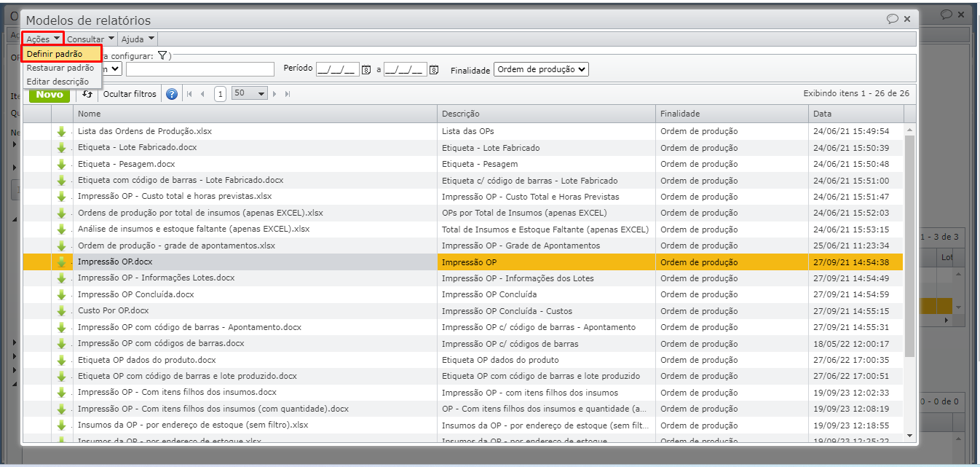Expand the Finalidade dropdown
Viewport: 980px width, 467px height.
541,69
